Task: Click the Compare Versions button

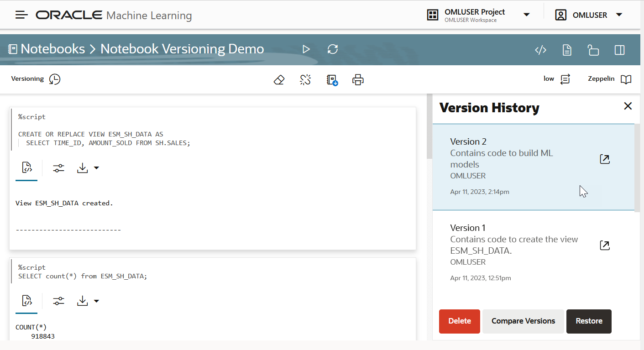Action: [x=523, y=321]
